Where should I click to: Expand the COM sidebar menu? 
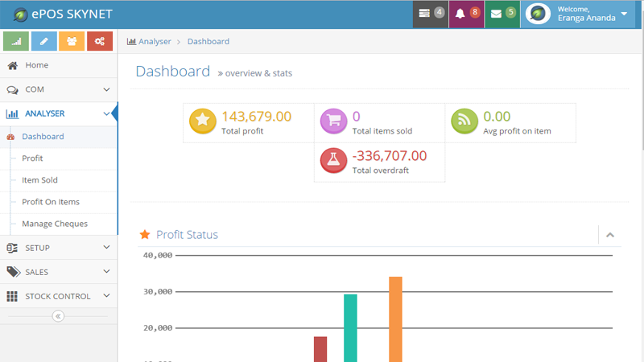tap(58, 89)
